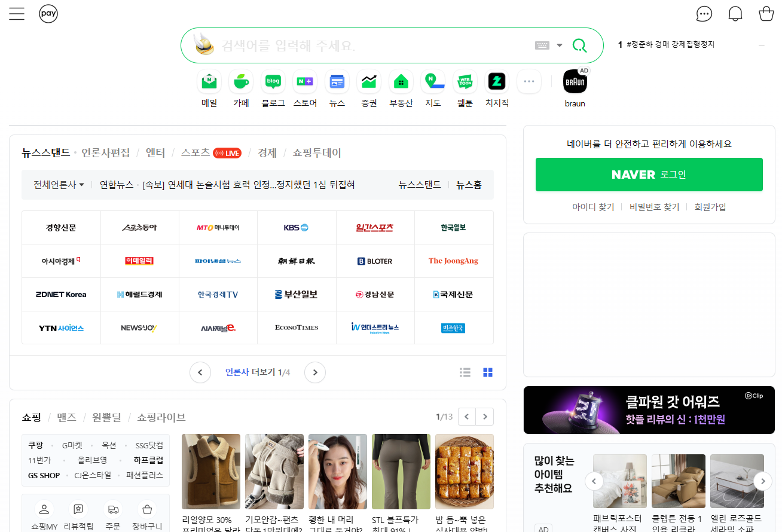Open the shopping bag icon in header

[766, 14]
